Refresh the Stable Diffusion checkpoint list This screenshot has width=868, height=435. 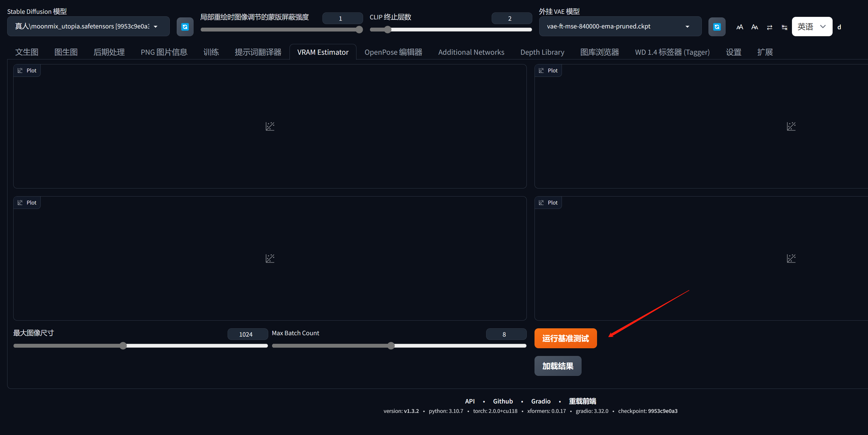(185, 27)
